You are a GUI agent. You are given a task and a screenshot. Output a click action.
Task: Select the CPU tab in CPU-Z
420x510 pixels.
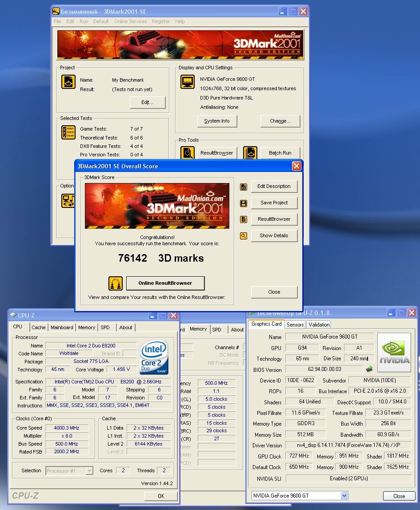pos(18,327)
